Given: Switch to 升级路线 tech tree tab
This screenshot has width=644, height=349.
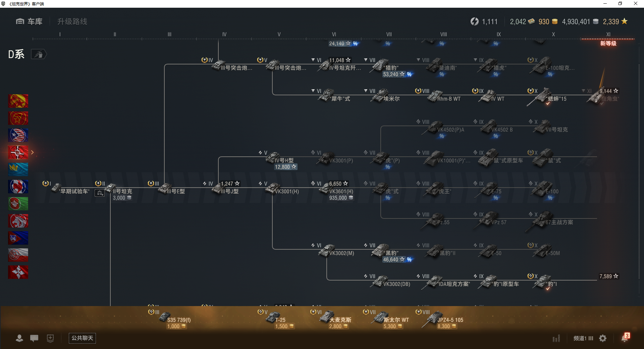Looking at the screenshot, I should coord(72,21).
